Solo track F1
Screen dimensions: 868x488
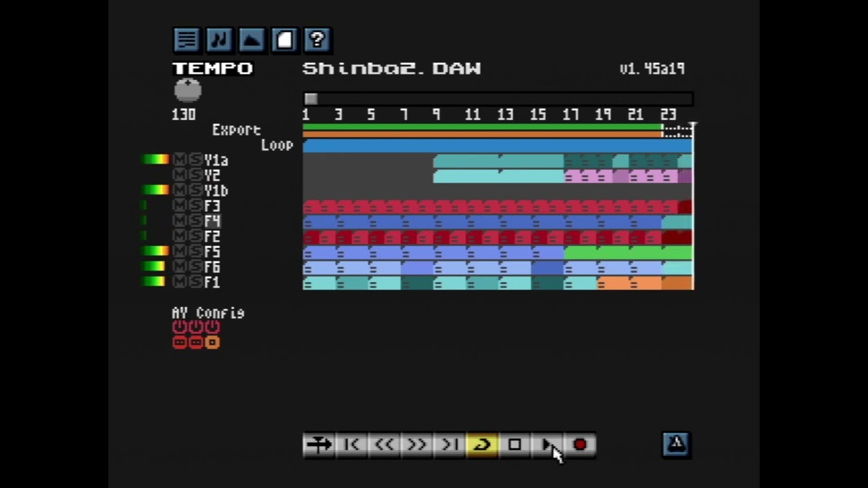coord(195,282)
